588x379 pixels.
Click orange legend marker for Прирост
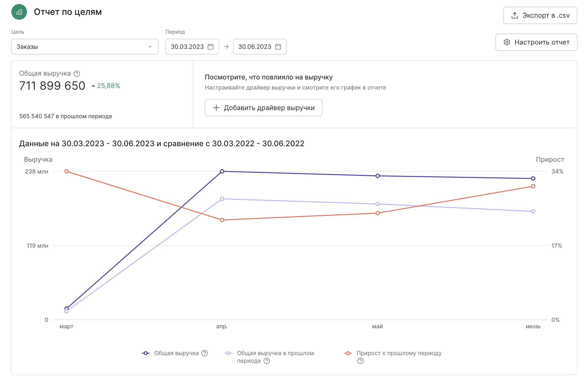click(348, 353)
